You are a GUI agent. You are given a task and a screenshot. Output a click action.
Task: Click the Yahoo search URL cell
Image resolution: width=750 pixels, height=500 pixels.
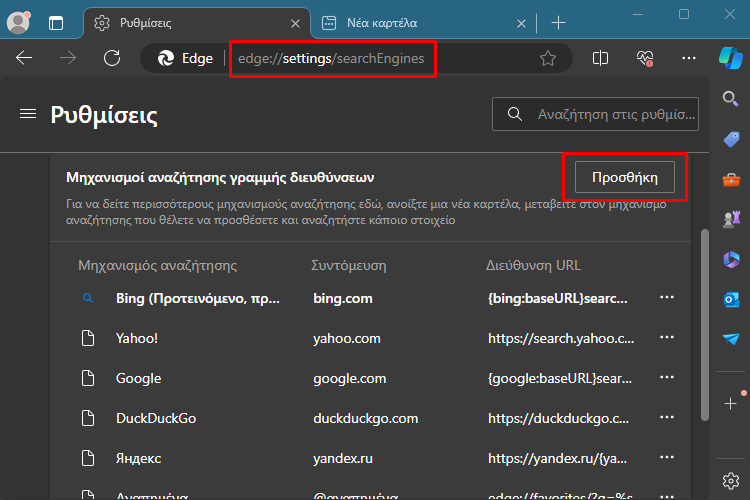coord(561,338)
